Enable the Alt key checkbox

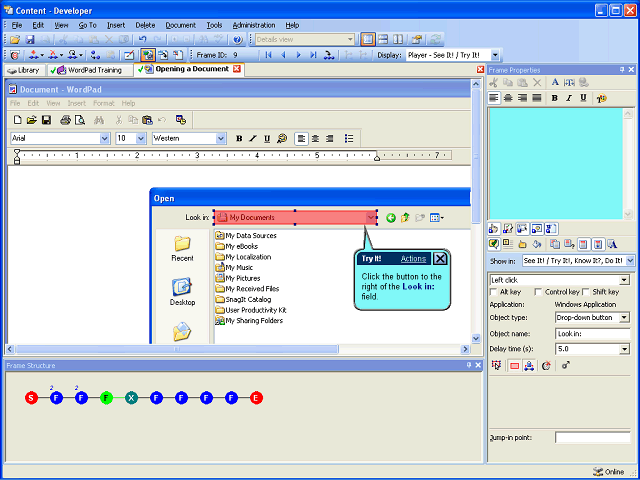493,292
